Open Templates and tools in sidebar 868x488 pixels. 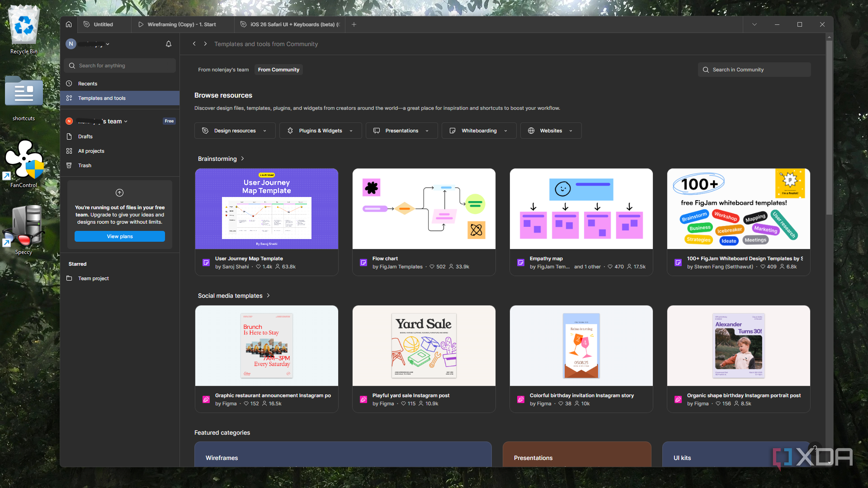[x=120, y=98]
